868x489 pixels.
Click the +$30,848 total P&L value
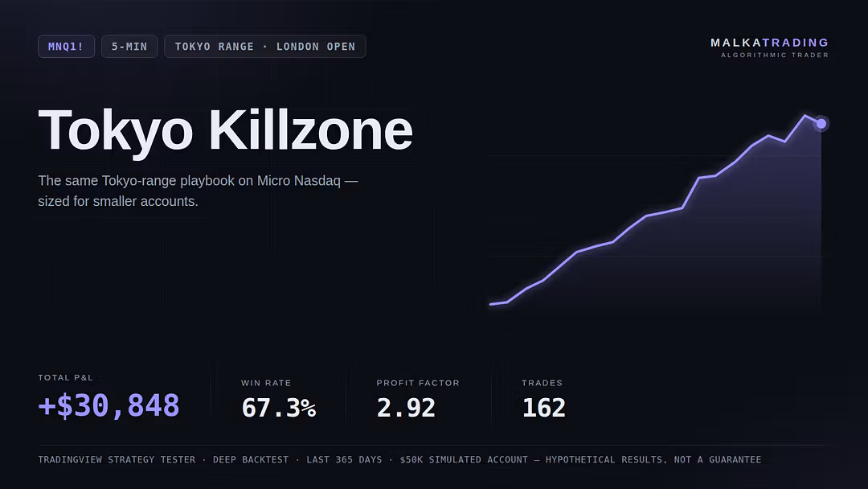click(109, 405)
